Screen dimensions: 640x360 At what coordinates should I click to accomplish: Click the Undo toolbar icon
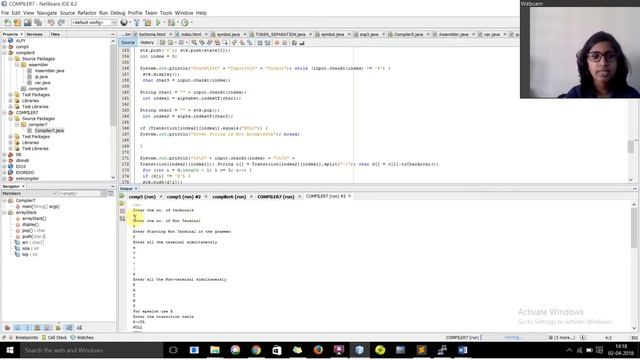click(x=51, y=23)
